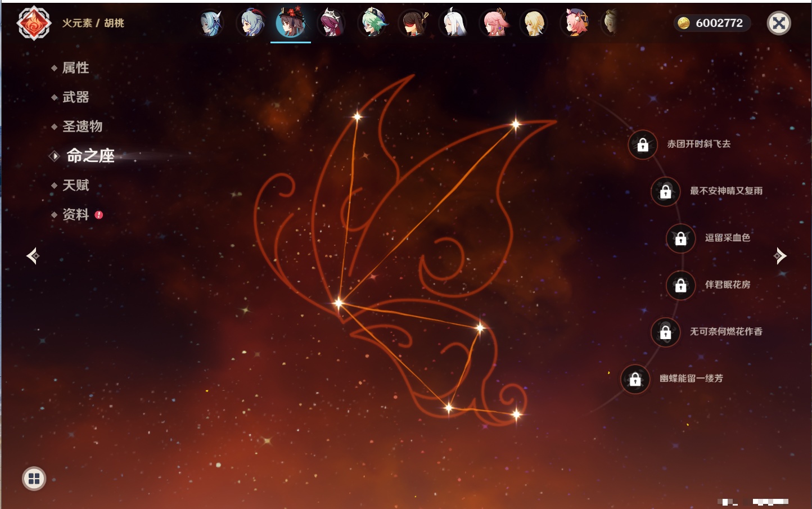812x509 pixels.
Task: Select the 命之座 constellation tab
Action: pos(90,156)
